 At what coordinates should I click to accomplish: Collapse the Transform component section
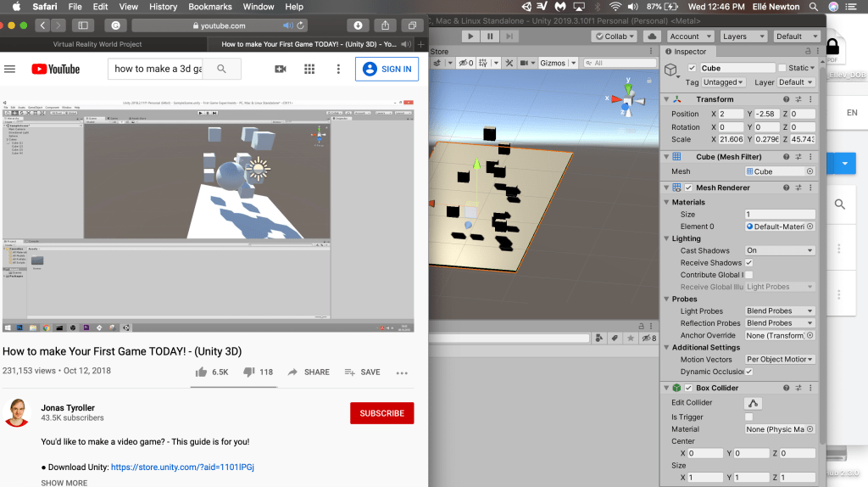(x=666, y=99)
